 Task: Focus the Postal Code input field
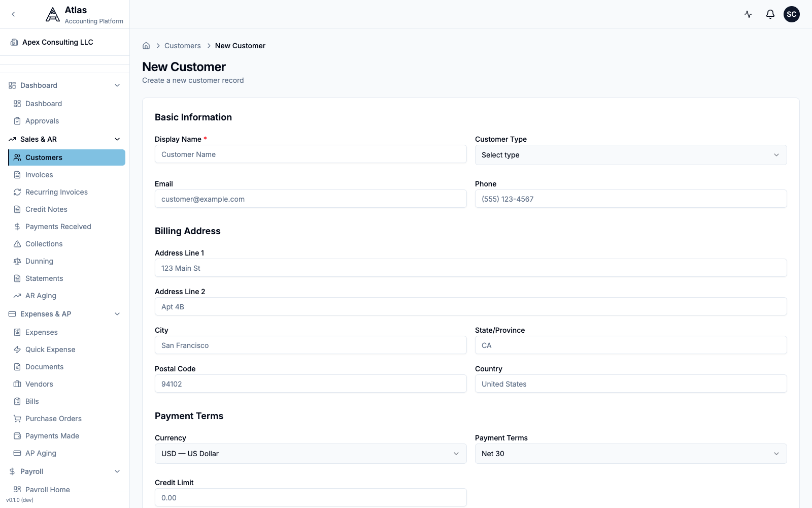(311, 384)
